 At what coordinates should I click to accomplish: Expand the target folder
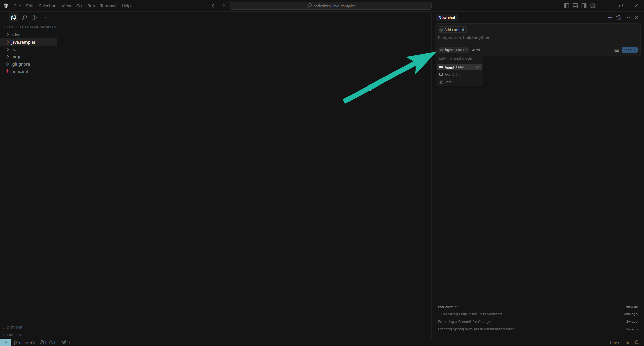[29, 57]
